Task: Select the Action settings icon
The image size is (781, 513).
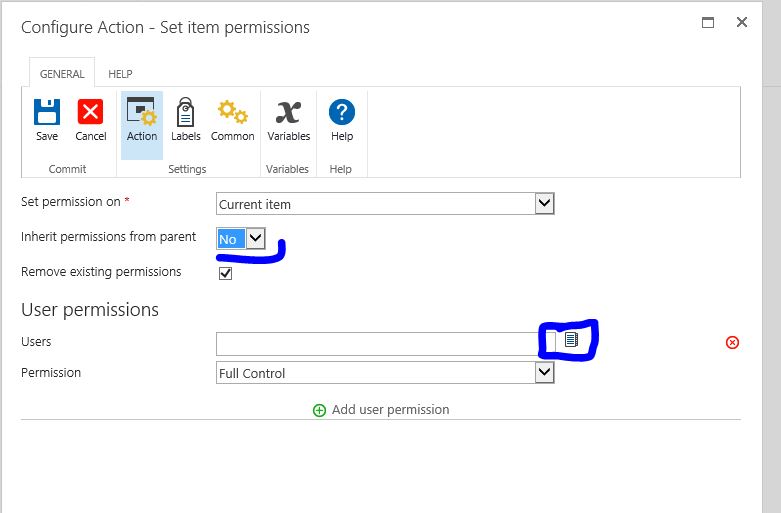Action: (x=141, y=112)
